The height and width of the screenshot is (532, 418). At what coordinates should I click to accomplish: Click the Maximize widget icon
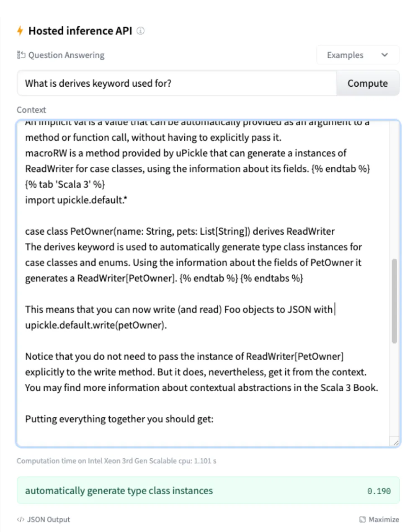pos(362,519)
